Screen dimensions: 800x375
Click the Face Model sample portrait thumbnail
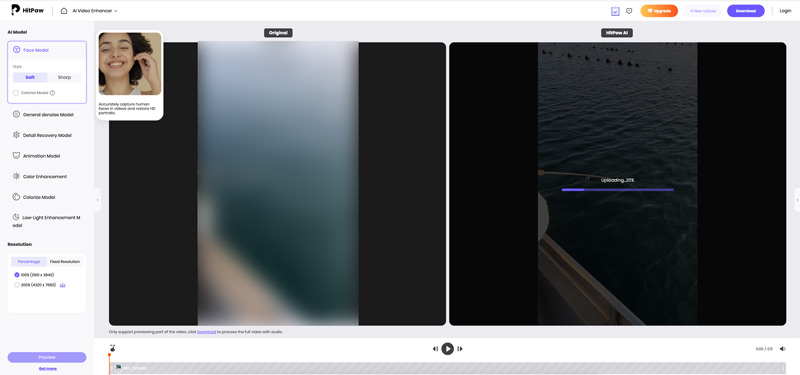(130, 64)
